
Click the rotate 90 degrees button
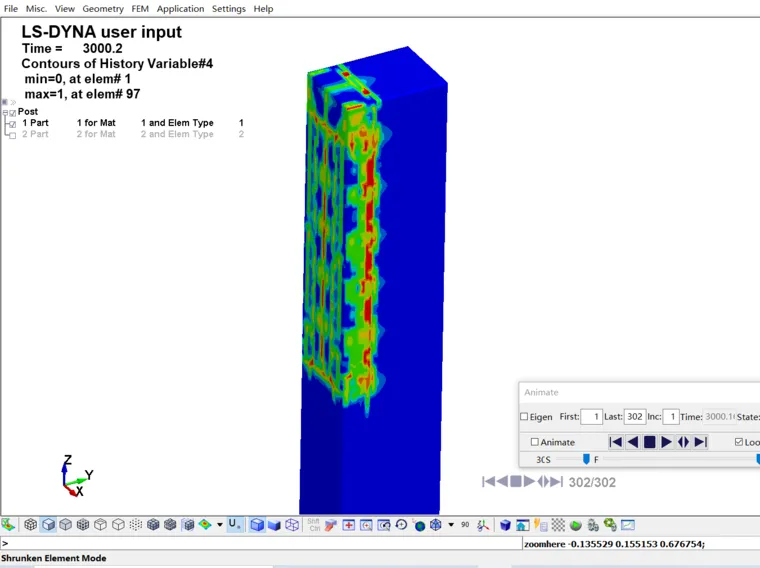[x=465, y=525]
